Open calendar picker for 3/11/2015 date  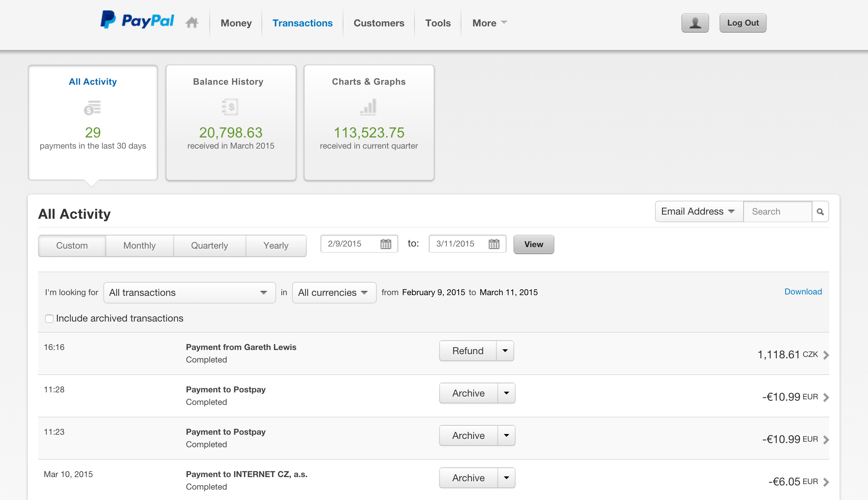pyautogui.click(x=494, y=244)
